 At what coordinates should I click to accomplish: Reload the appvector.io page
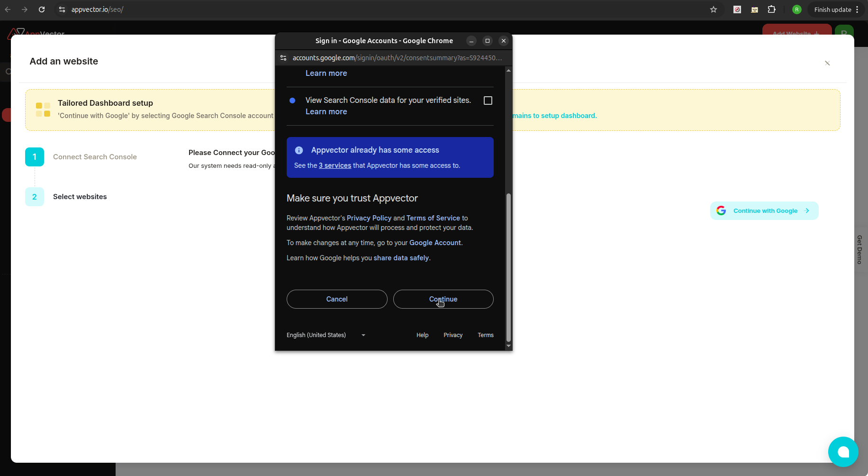click(42, 9)
